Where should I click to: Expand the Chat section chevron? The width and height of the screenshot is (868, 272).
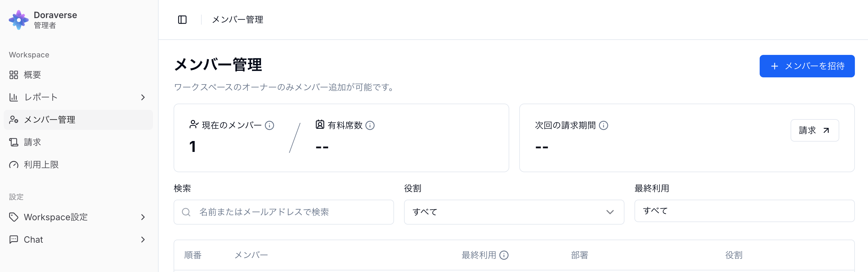143,239
